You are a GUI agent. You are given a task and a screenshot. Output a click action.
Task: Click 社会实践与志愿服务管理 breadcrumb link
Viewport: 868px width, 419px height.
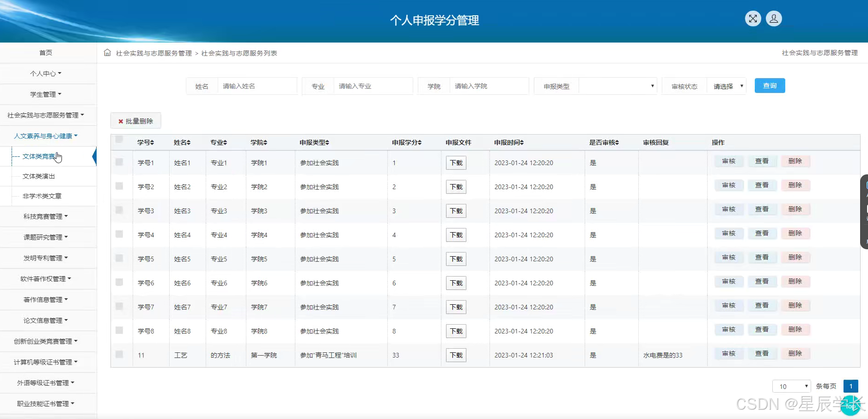click(x=154, y=53)
